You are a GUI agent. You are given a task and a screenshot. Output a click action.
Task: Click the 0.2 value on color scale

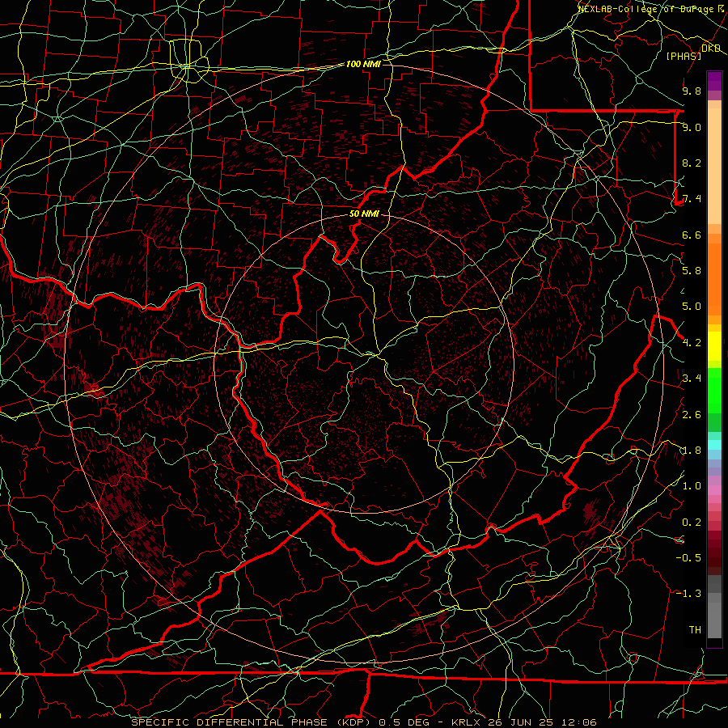click(x=692, y=523)
